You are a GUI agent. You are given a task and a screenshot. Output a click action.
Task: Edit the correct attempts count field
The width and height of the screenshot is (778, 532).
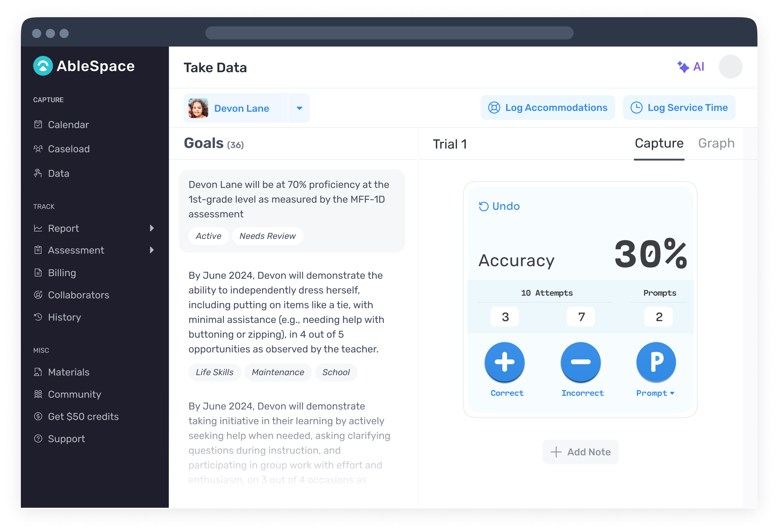point(504,316)
